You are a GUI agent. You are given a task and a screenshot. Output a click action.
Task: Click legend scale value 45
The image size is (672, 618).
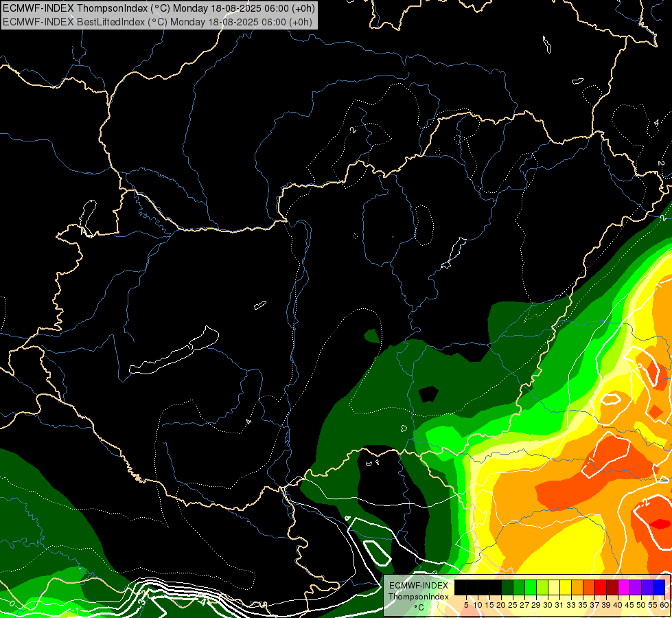pyautogui.click(x=630, y=605)
